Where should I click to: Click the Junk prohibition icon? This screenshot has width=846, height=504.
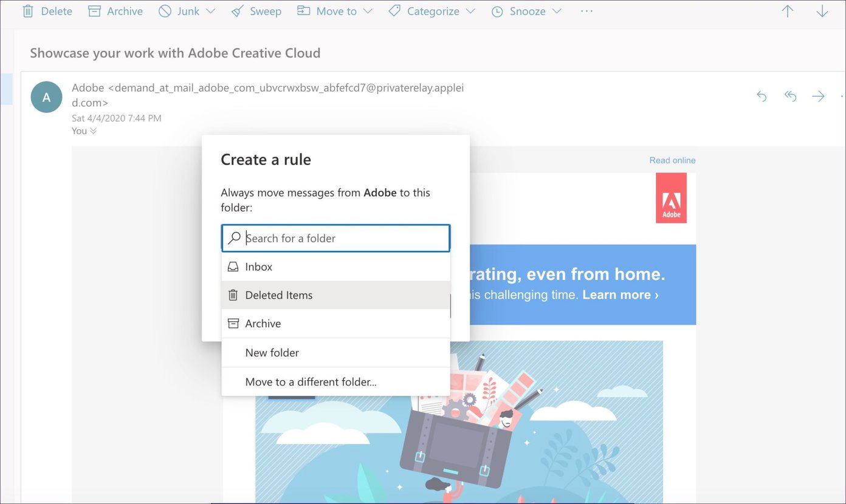point(163,10)
